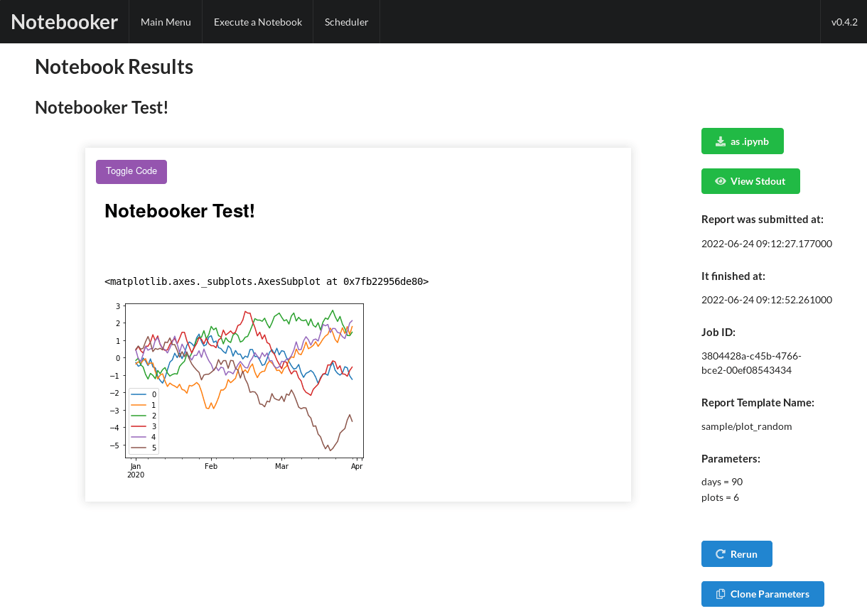Download the report as .ipynb
The height and width of the screenshot is (616, 867).
(x=742, y=141)
